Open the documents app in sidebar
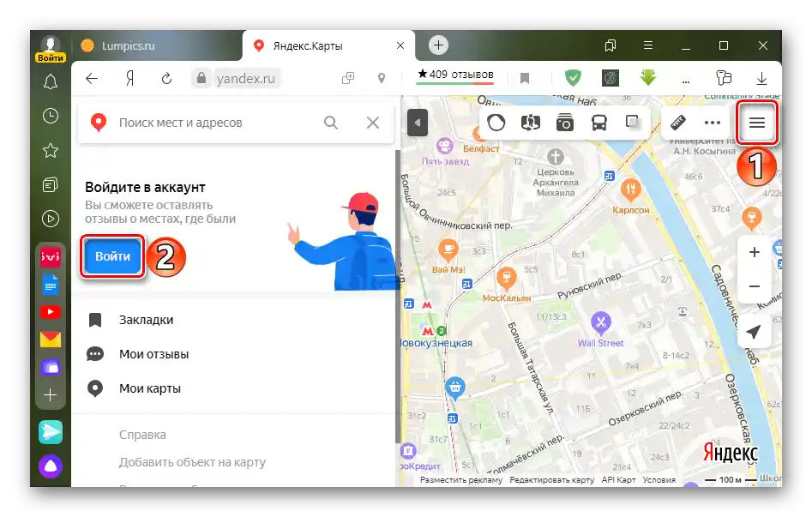812x517 pixels. [x=51, y=285]
